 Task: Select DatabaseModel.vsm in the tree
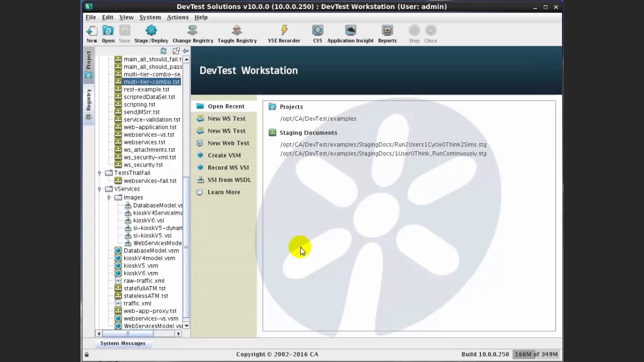[151, 250]
